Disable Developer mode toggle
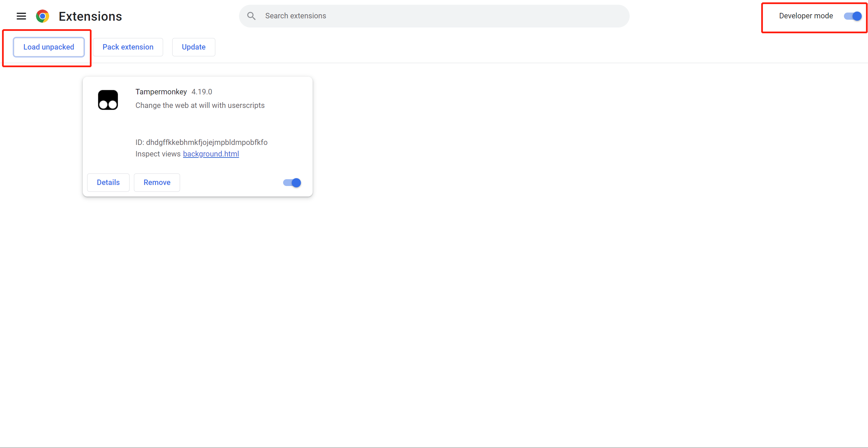This screenshot has width=868, height=448. point(852,16)
